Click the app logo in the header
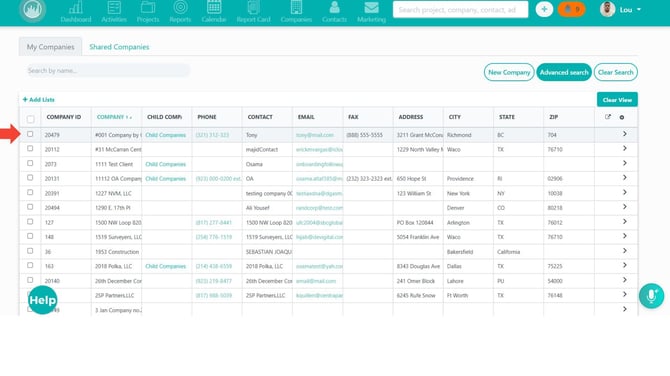The width and height of the screenshot is (670, 376). pyautogui.click(x=32, y=9)
